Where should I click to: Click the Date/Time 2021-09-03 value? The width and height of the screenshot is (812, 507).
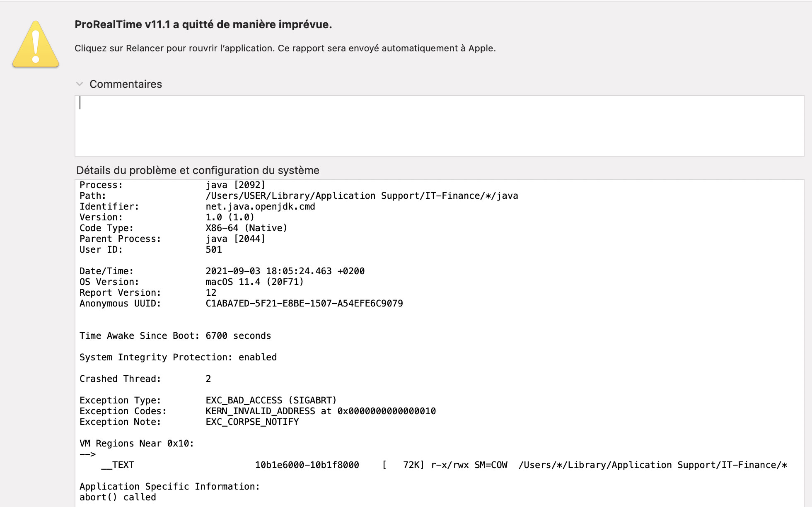285,271
